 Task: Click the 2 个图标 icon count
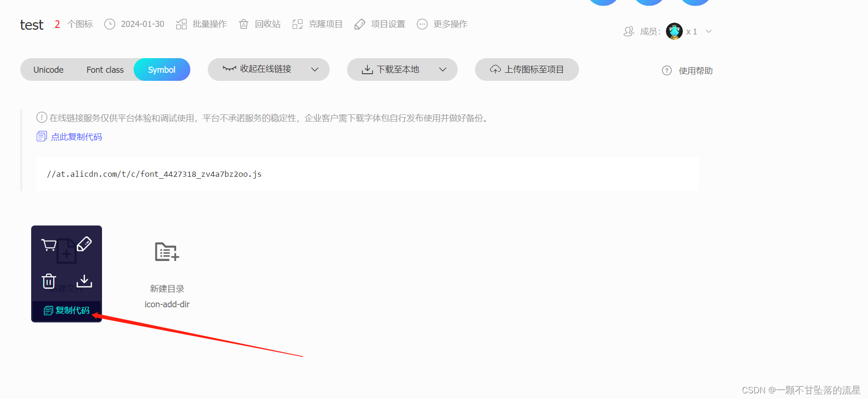pos(74,24)
